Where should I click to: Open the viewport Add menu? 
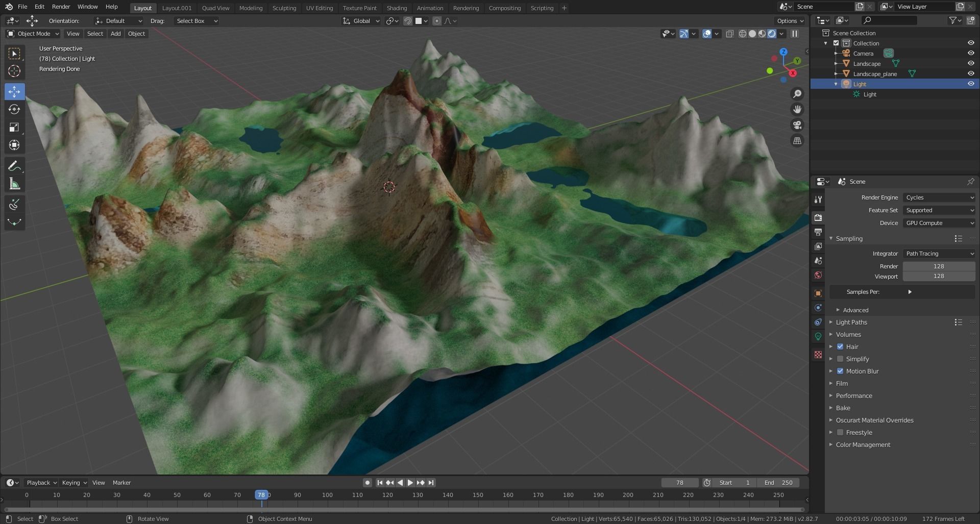pos(116,34)
